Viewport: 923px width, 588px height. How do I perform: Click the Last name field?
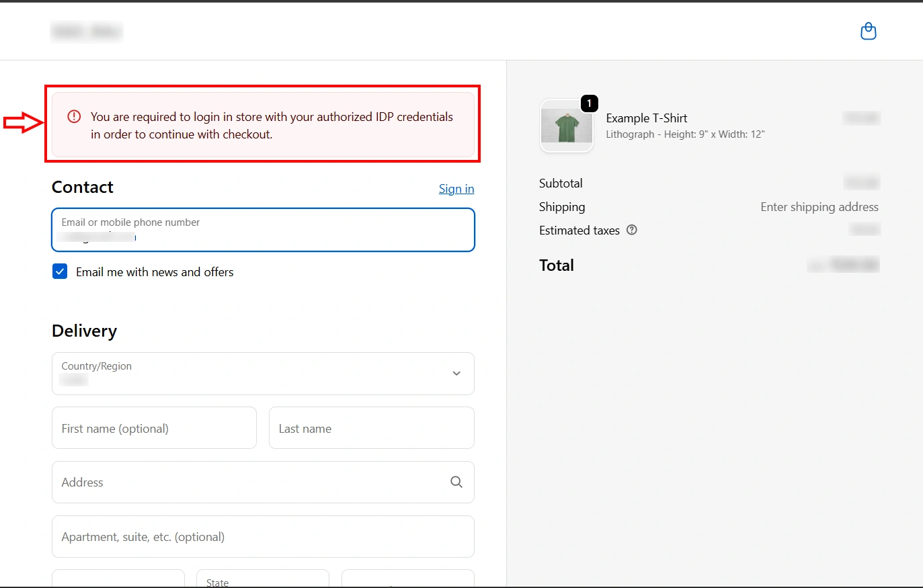point(371,428)
